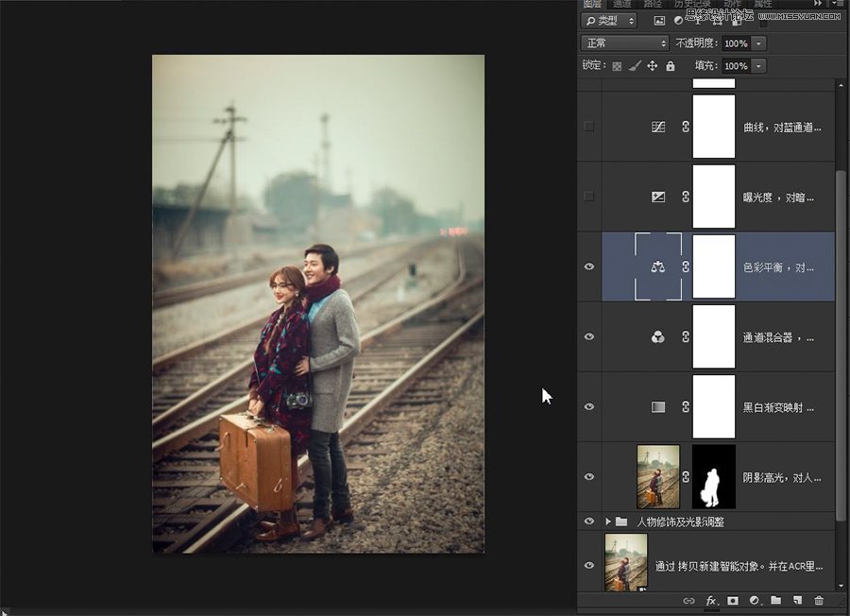Screen dimensions: 850x616
Task: Click the 阴影高光 layer silhouette mask thumbnail
Action: point(714,477)
